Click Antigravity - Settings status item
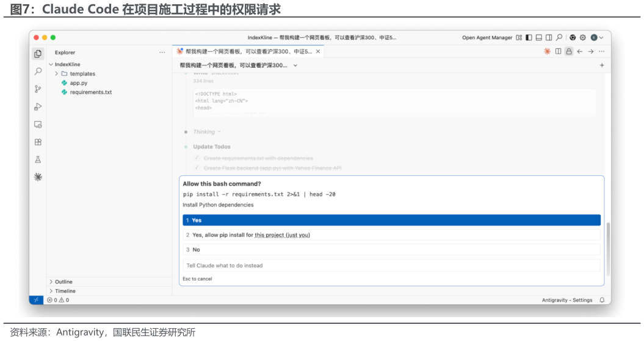The width and height of the screenshot is (644, 341). pyautogui.click(x=567, y=300)
